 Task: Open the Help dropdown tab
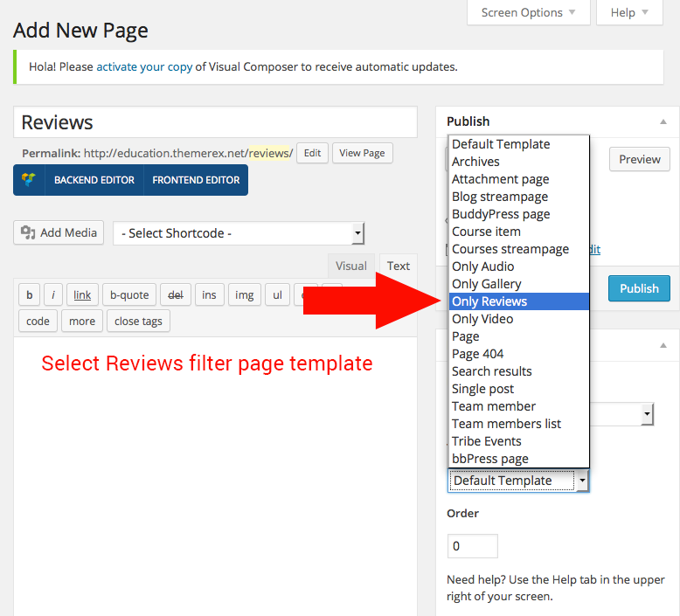[x=629, y=12]
